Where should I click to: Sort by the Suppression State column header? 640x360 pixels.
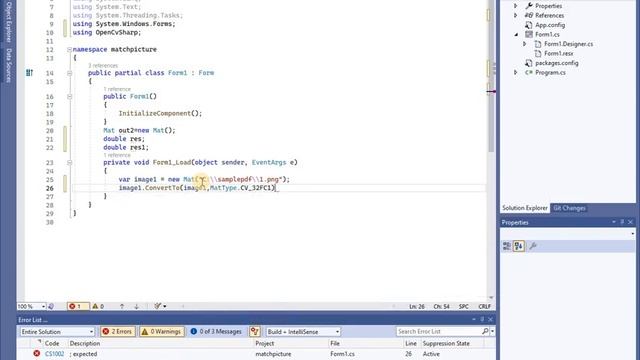(446, 343)
